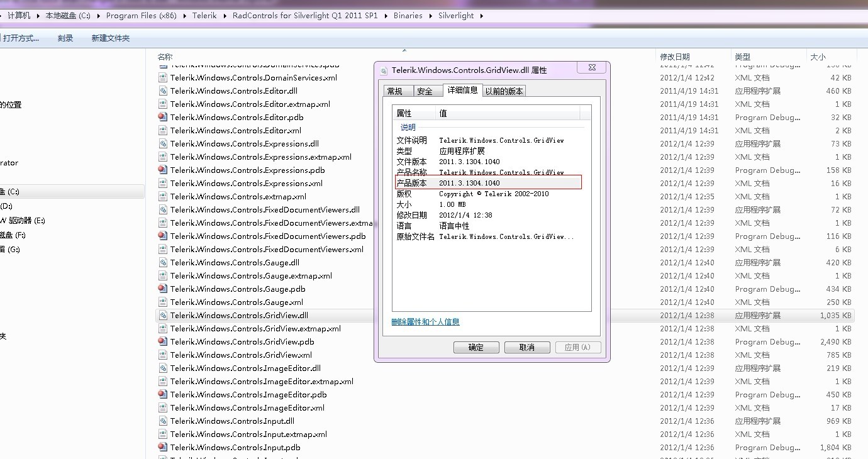This screenshot has width=868, height=459.
Task: Select the 详细信息 tab
Action: click(x=463, y=90)
